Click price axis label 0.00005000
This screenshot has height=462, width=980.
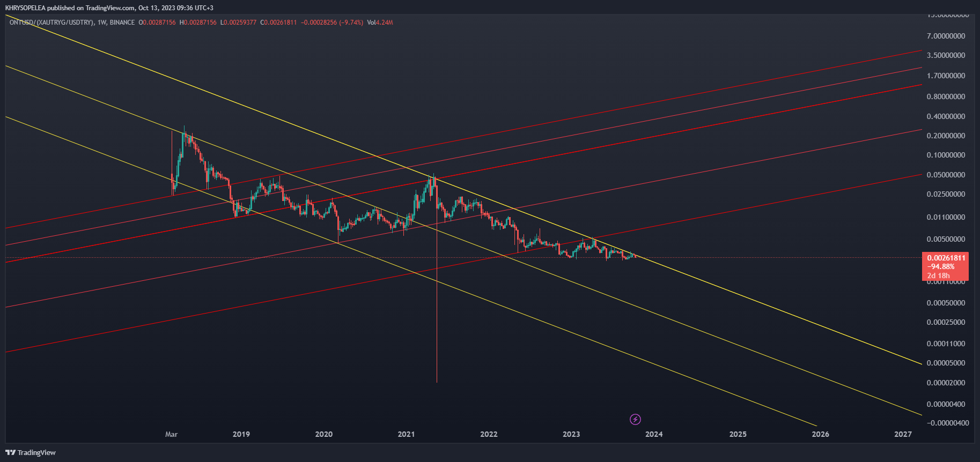point(946,363)
